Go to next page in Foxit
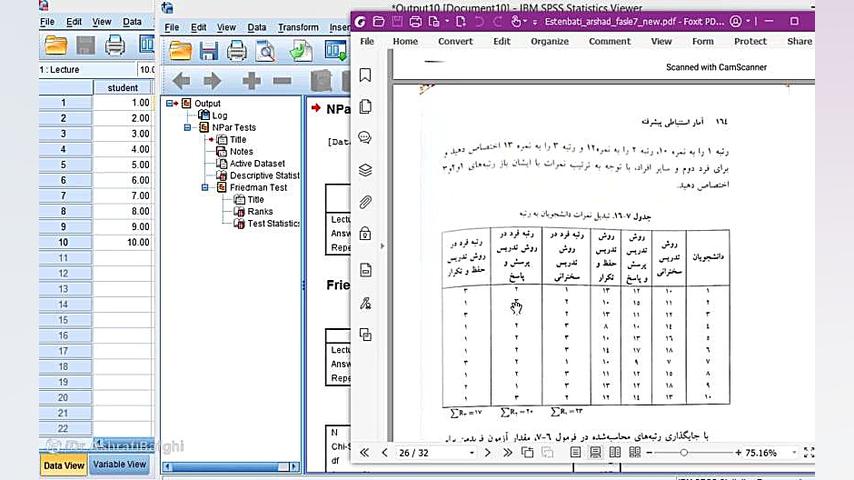This screenshot has height=480, width=854. (x=486, y=453)
